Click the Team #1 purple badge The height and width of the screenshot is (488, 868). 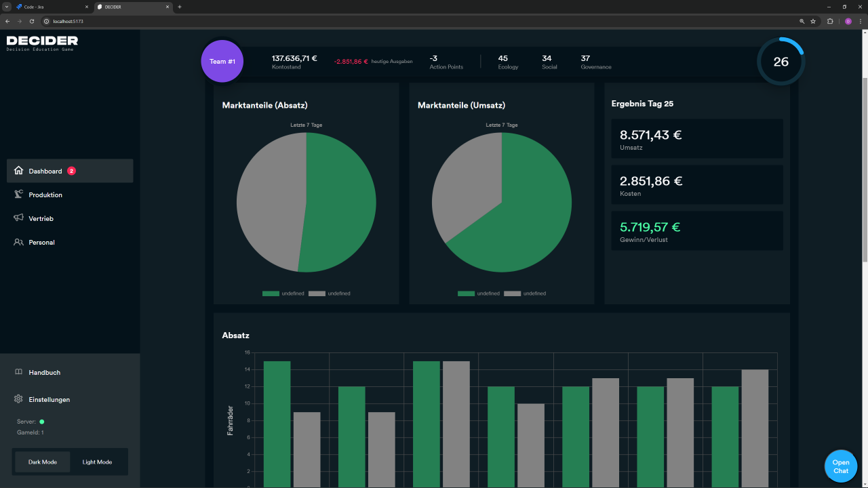pyautogui.click(x=222, y=62)
